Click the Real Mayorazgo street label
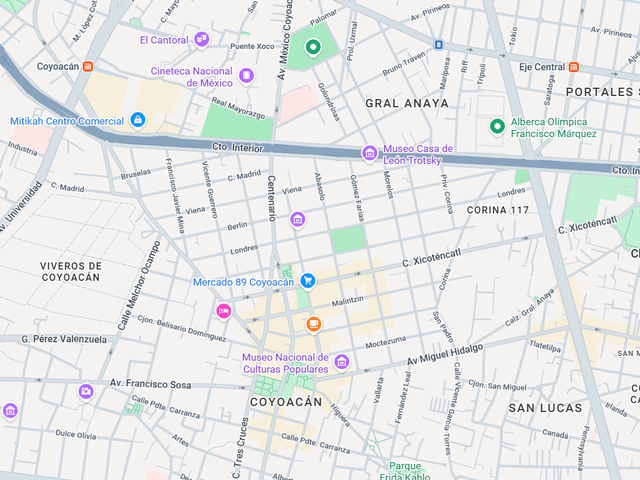 tap(238, 108)
